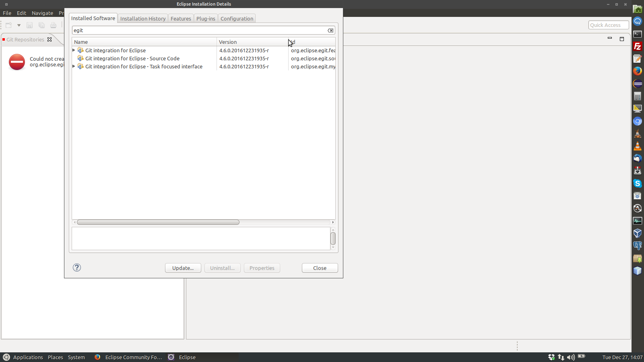Click the Update... button
The height and width of the screenshot is (362, 644).
tap(183, 268)
